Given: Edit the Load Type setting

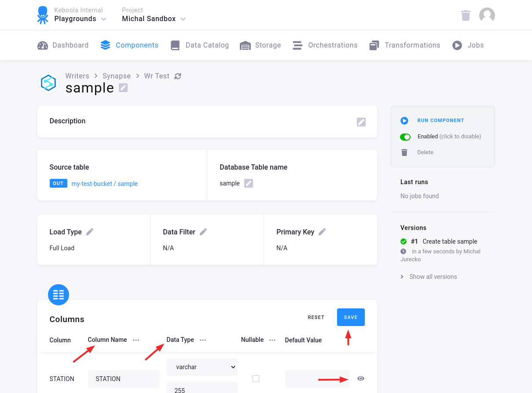Looking at the screenshot, I should (x=90, y=232).
